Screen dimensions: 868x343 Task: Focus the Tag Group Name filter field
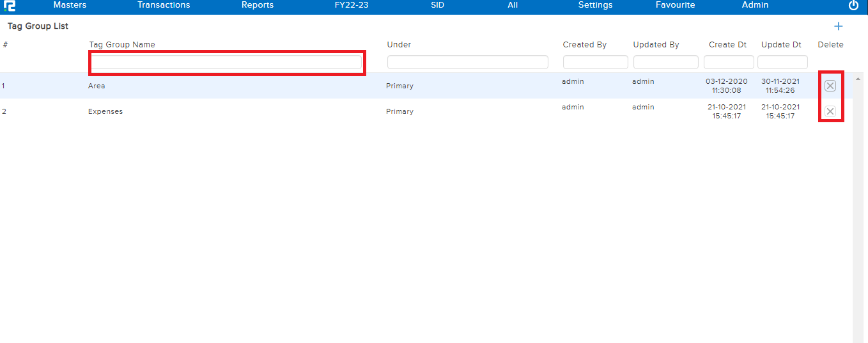pos(227,62)
